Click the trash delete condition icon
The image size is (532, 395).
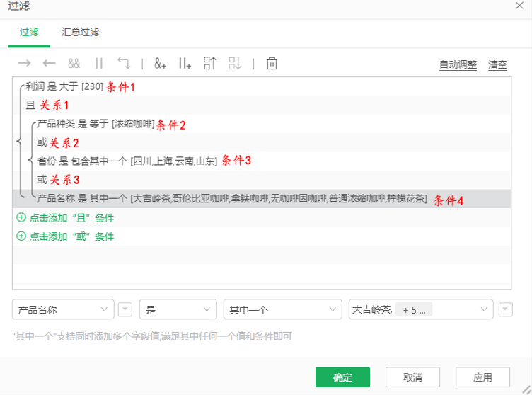[x=272, y=63]
